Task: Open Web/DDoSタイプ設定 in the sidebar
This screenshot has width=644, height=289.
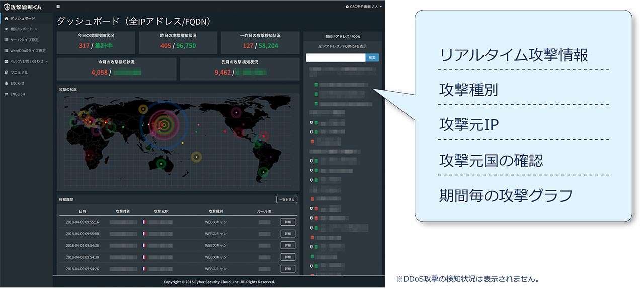Action: click(x=28, y=51)
